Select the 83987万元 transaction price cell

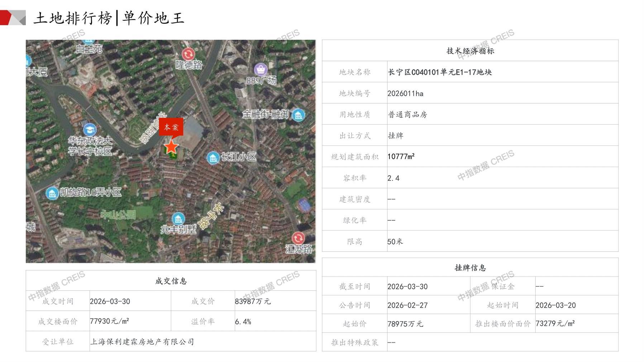(x=253, y=301)
